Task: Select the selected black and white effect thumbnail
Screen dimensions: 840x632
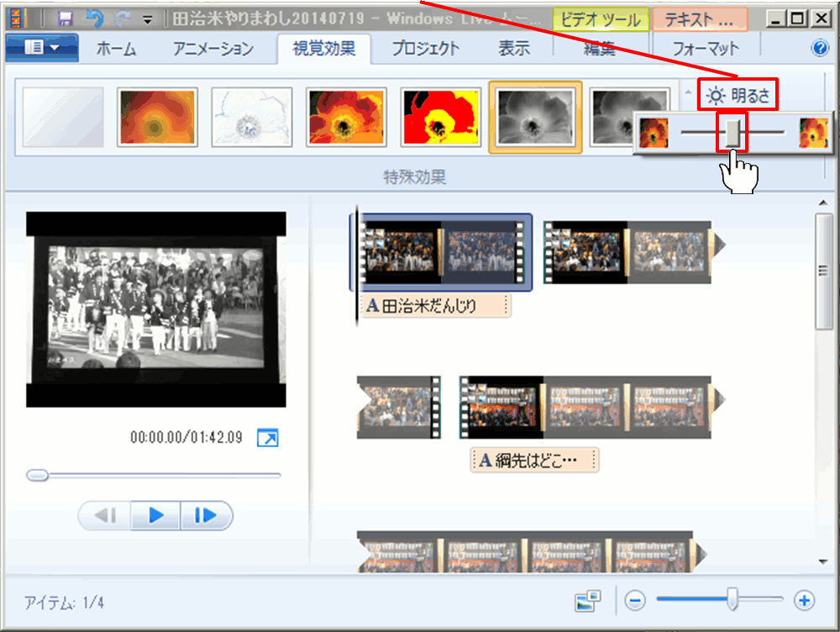Action: (x=535, y=118)
